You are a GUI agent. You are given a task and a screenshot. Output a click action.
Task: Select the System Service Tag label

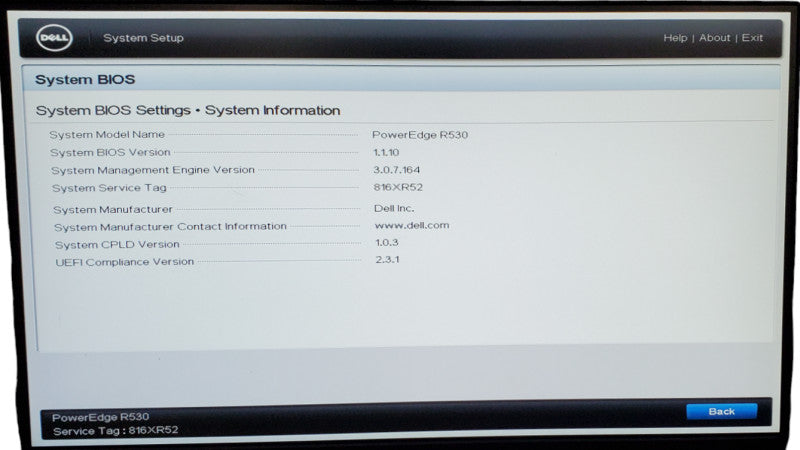click(109, 188)
